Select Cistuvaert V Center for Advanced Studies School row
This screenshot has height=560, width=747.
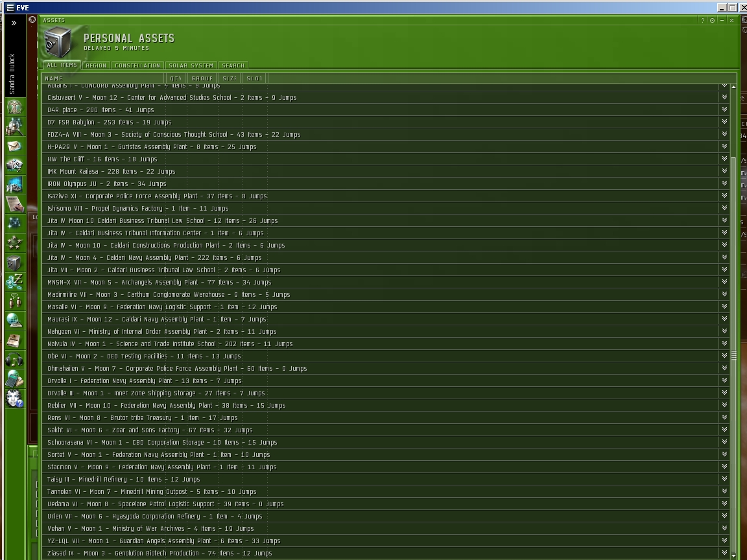[x=385, y=97]
